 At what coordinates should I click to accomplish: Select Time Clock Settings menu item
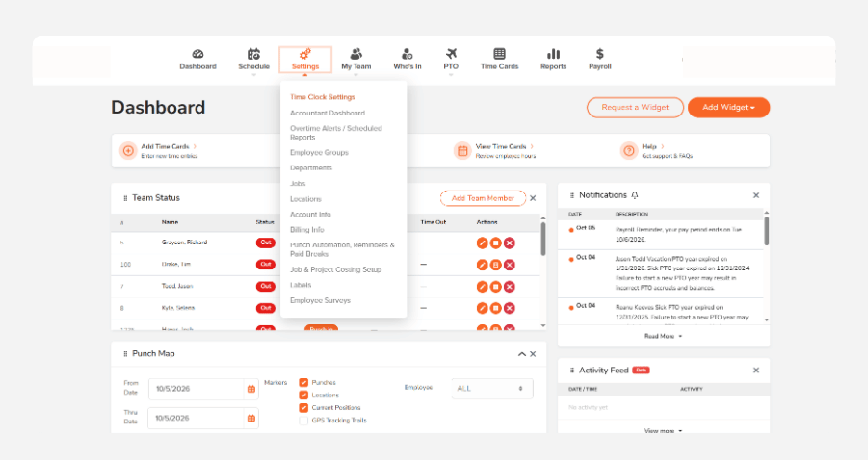pyautogui.click(x=323, y=97)
